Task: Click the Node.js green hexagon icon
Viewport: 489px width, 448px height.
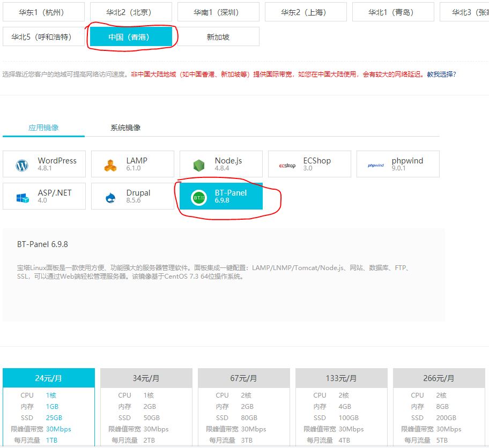Action: click(199, 166)
